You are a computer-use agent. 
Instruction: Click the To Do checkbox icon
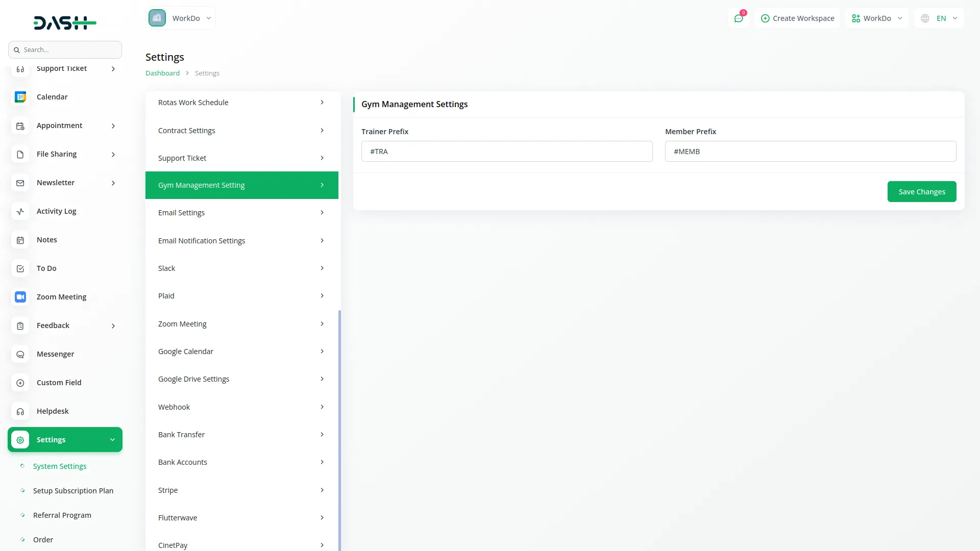[x=20, y=268]
